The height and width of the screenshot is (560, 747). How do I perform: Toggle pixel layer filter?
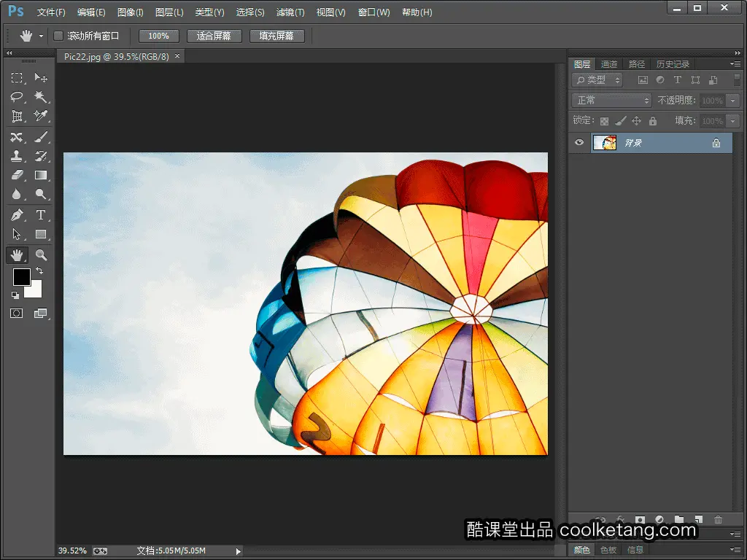click(643, 80)
